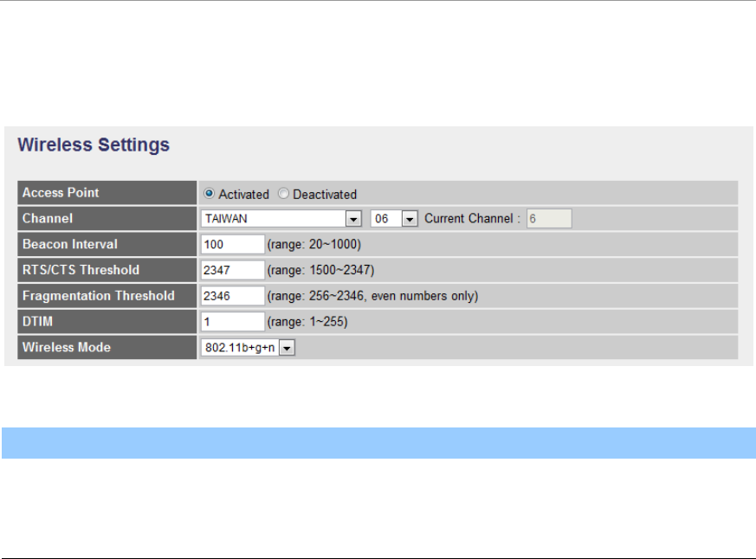756x559 pixels.
Task: Click the 'Current Channel :' label text
Action: [x=473, y=218]
